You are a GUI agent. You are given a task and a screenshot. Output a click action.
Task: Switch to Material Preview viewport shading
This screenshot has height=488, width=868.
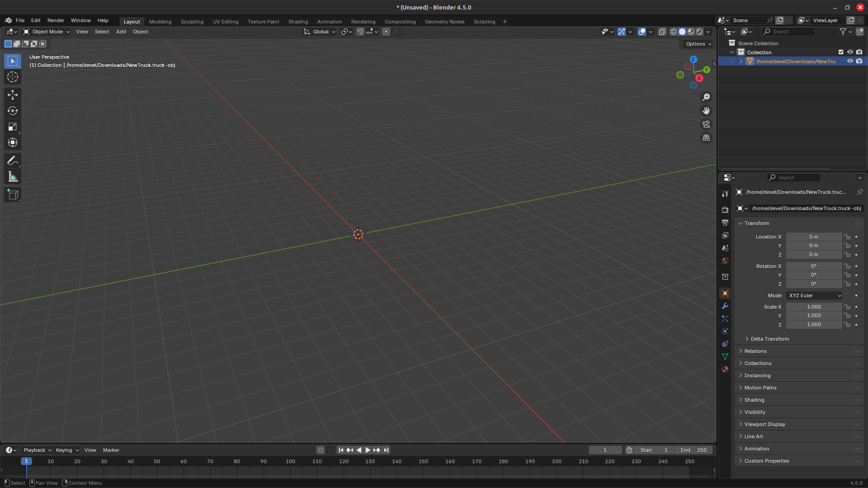click(x=691, y=32)
